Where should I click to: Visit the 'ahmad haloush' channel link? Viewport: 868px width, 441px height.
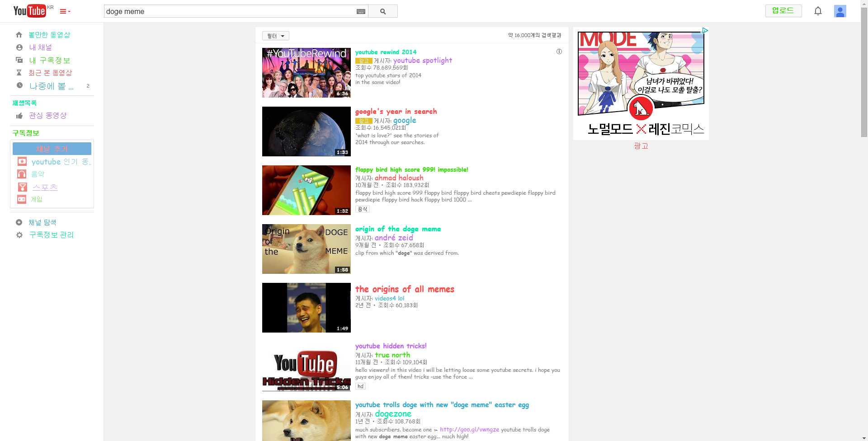pyautogui.click(x=399, y=178)
